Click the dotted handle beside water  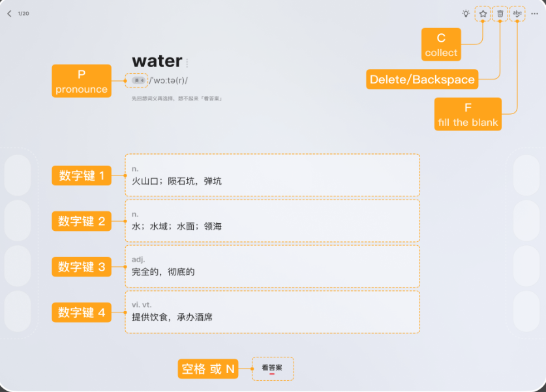187,63
